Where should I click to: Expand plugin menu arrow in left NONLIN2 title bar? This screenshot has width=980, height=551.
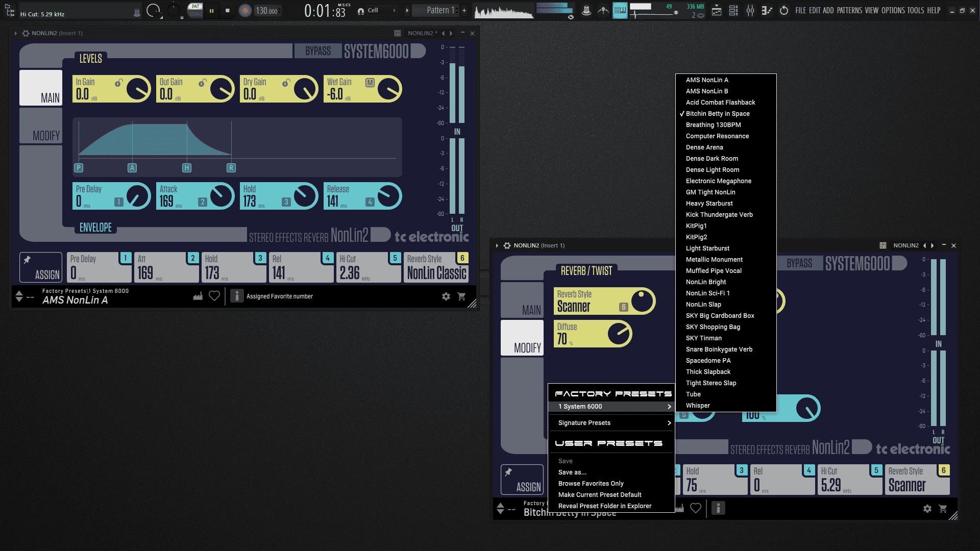click(16, 33)
